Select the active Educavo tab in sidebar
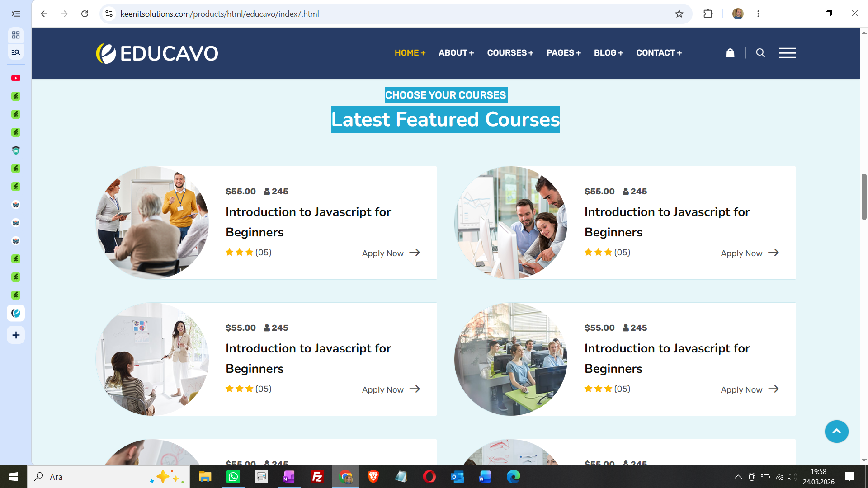Image resolution: width=868 pixels, height=488 pixels. [16, 313]
